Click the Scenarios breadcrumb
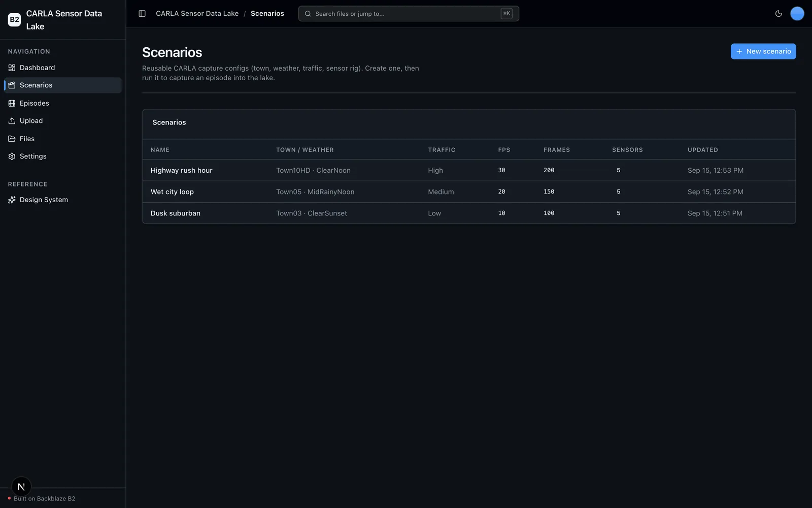 tap(267, 14)
